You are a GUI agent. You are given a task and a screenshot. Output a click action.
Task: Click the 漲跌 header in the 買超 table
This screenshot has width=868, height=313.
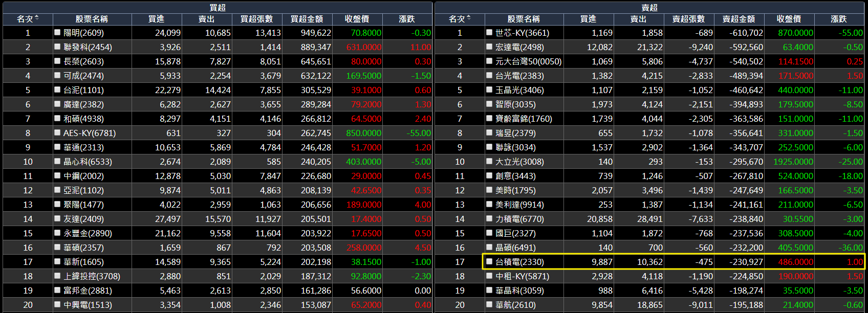407,19
